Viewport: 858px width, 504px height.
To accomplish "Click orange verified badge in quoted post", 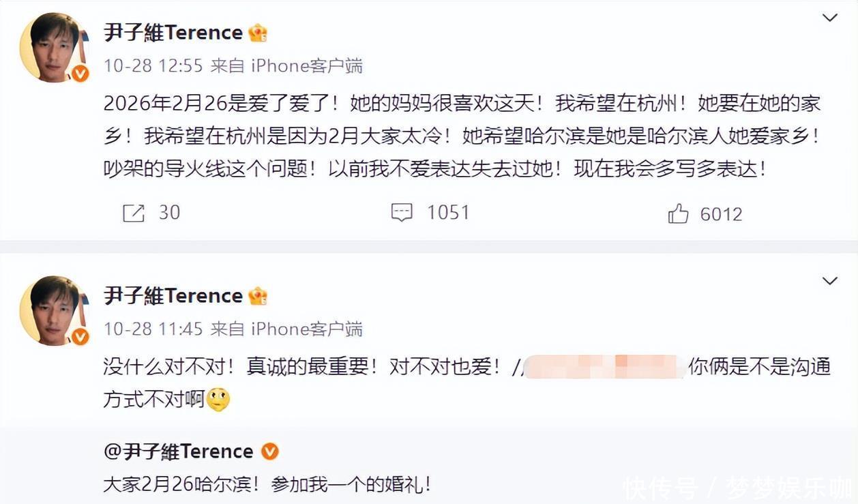I will [x=270, y=451].
